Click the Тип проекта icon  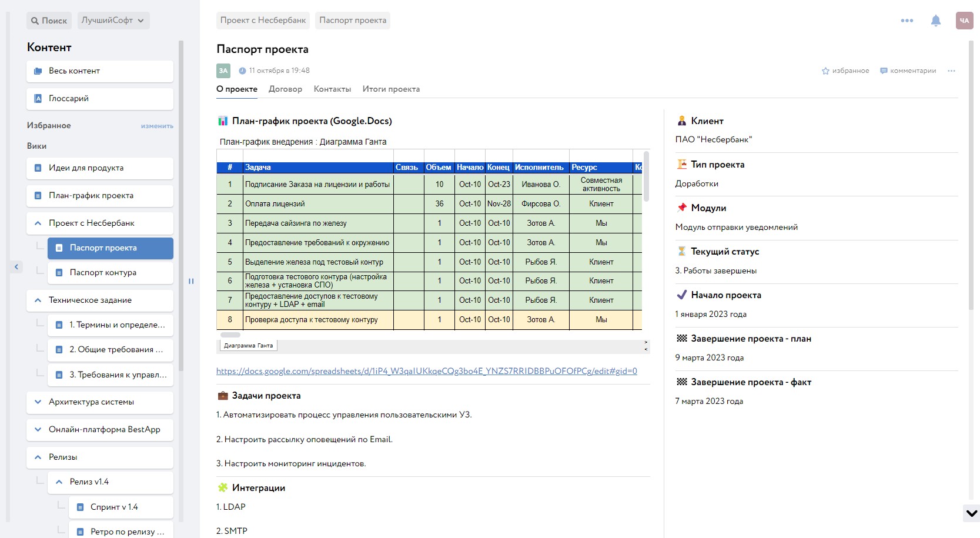(x=682, y=165)
